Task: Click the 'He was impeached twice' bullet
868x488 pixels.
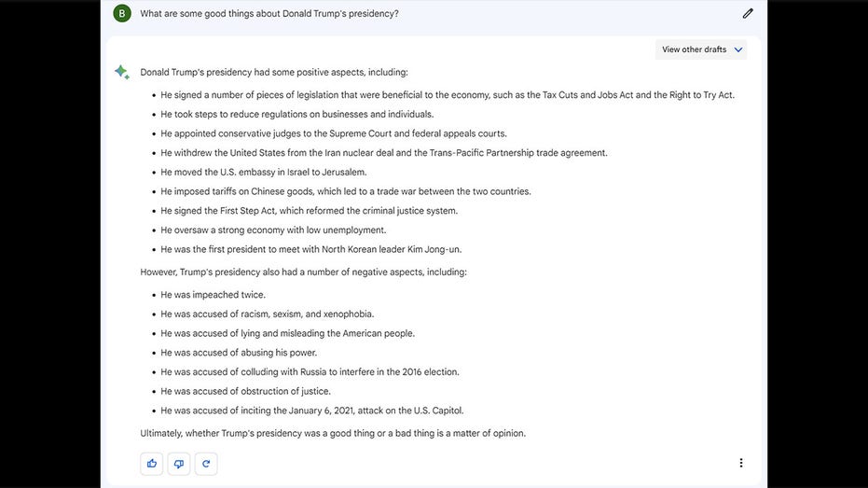Action: tap(213, 295)
